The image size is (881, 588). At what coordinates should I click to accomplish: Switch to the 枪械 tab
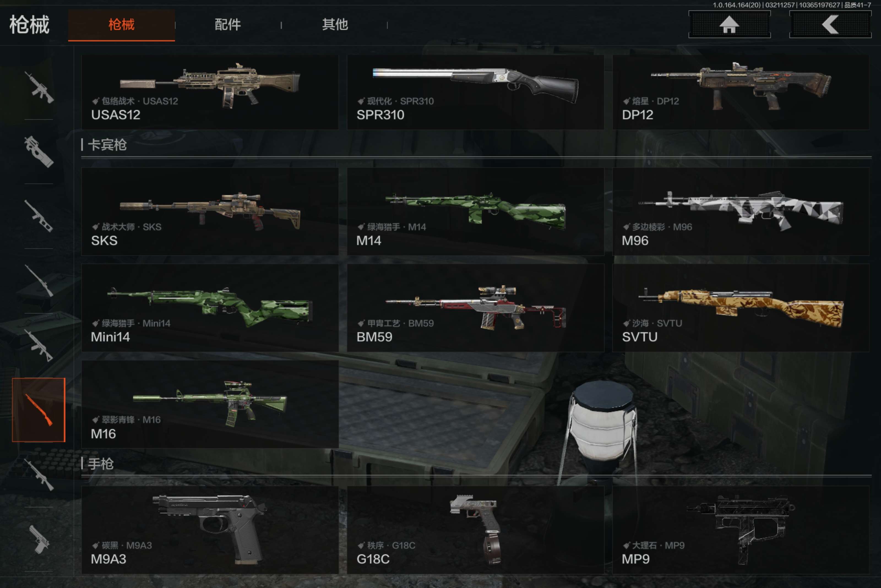[121, 25]
